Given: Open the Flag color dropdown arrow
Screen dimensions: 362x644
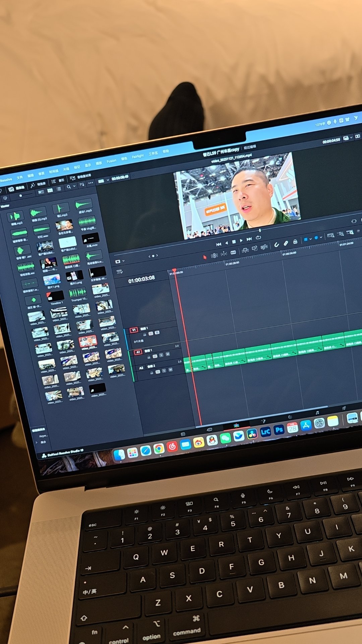Looking at the screenshot, I should 311,239.
